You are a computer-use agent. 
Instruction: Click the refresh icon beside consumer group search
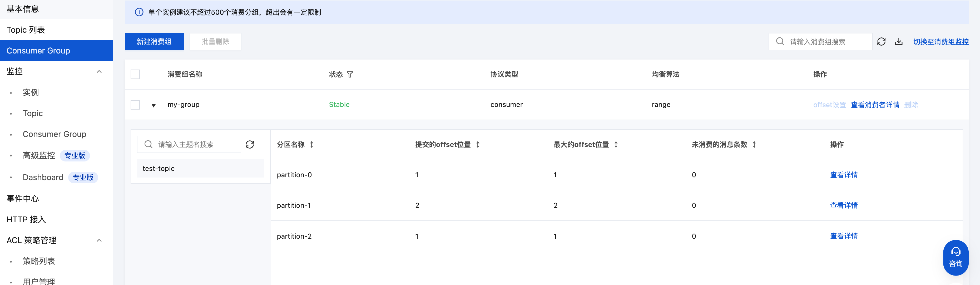point(881,41)
